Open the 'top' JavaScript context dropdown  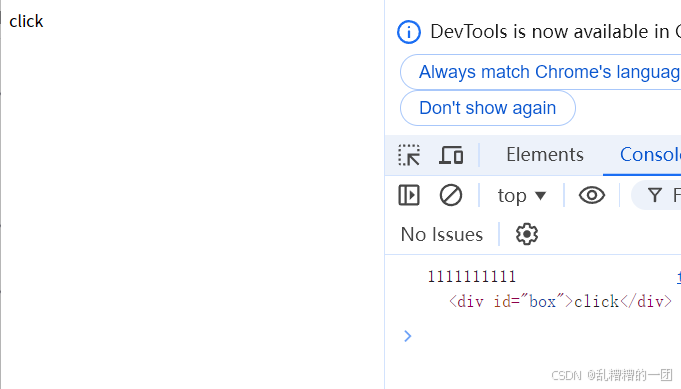[521, 195]
